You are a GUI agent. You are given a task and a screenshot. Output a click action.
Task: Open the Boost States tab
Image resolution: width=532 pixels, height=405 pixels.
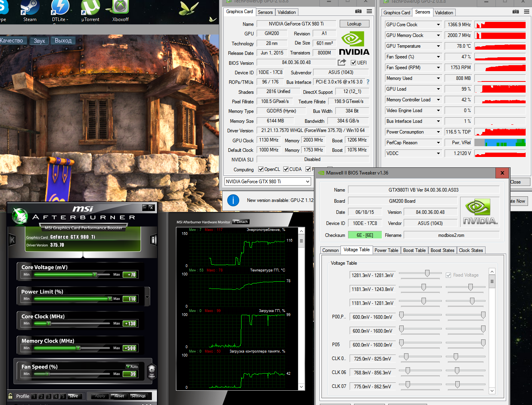(442, 250)
